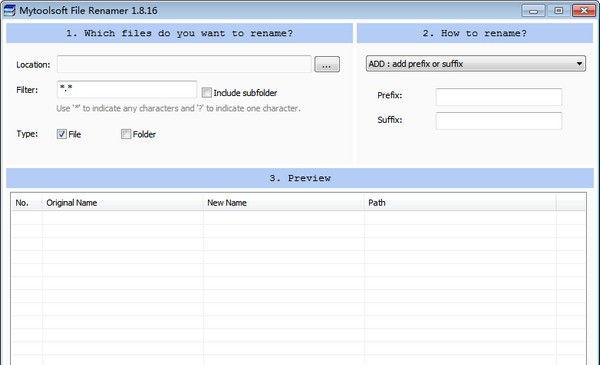Focus the Filter text box

tap(127, 90)
